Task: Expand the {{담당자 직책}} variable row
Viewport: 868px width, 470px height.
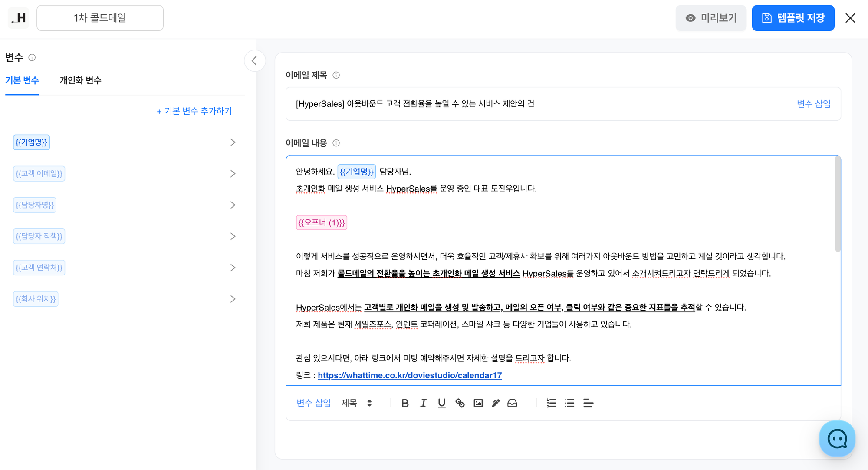Action: [233, 236]
